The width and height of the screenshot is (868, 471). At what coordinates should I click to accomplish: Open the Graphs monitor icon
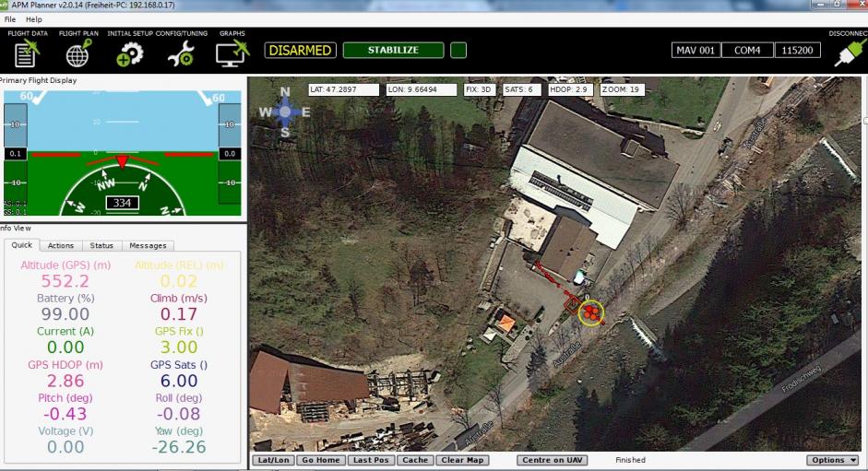click(232, 53)
